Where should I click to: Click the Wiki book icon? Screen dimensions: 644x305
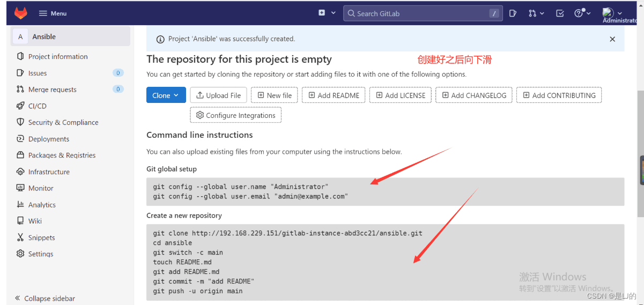pyautogui.click(x=20, y=221)
